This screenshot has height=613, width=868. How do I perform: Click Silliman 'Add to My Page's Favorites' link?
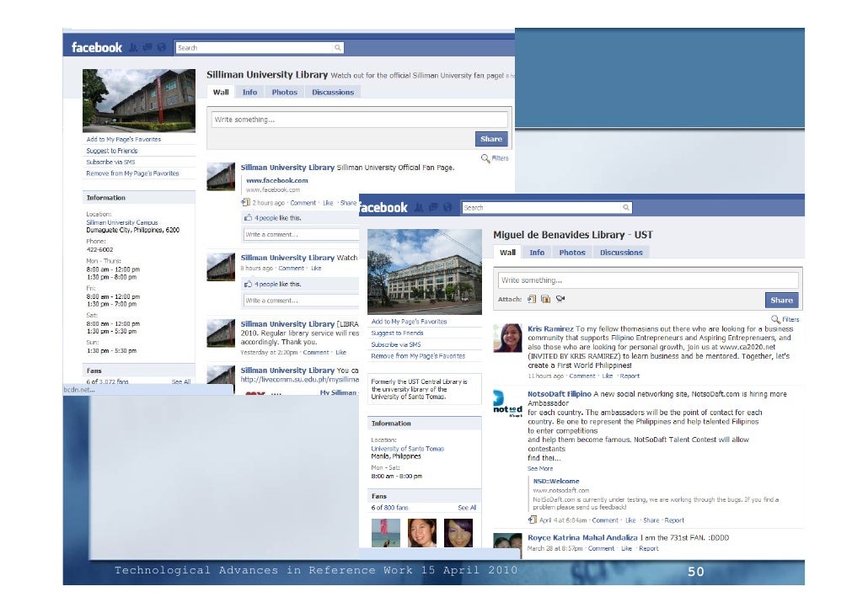tap(123, 140)
